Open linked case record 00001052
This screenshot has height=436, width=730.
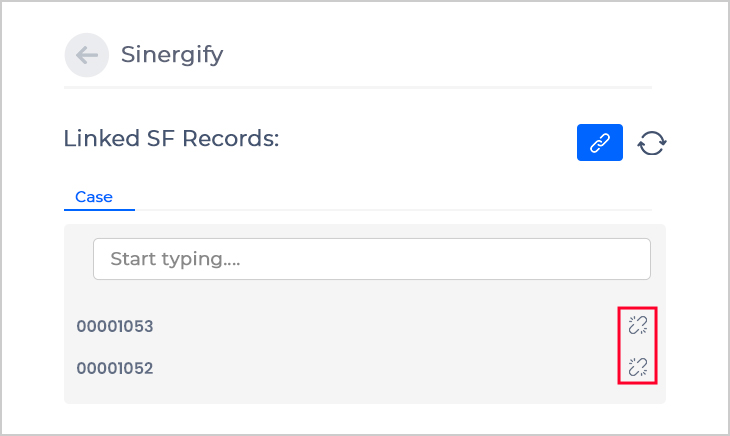(x=115, y=368)
